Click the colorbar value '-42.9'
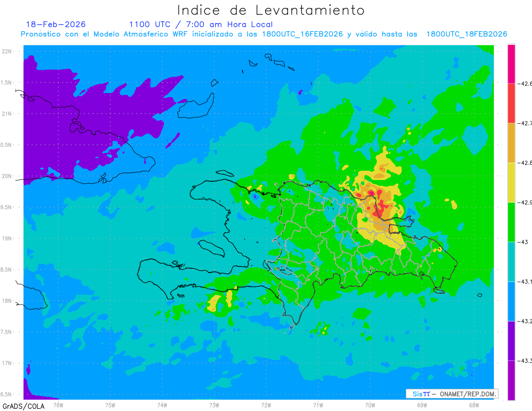Screen dimensions: 532x411 (x=525, y=202)
